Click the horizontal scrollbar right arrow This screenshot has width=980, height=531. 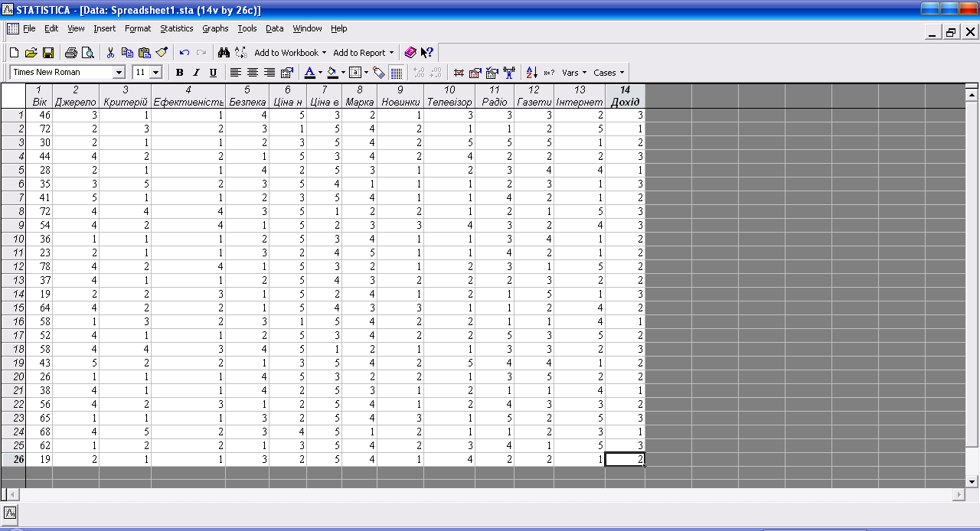(x=959, y=495)
